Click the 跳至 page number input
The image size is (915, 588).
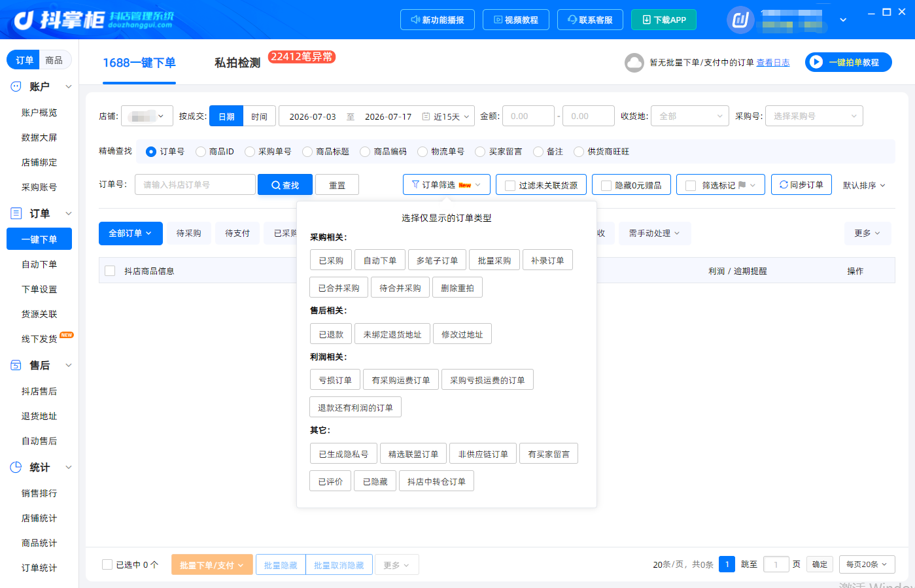[x=776, y=564]
